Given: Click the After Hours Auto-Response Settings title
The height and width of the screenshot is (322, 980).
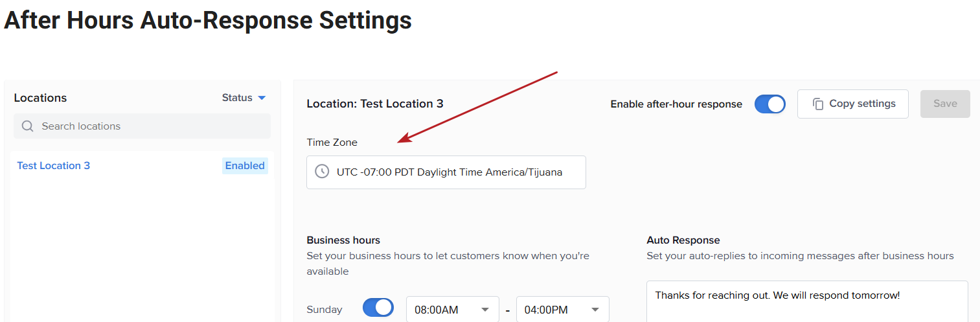Looking at the screenshot, I should 208,20.
